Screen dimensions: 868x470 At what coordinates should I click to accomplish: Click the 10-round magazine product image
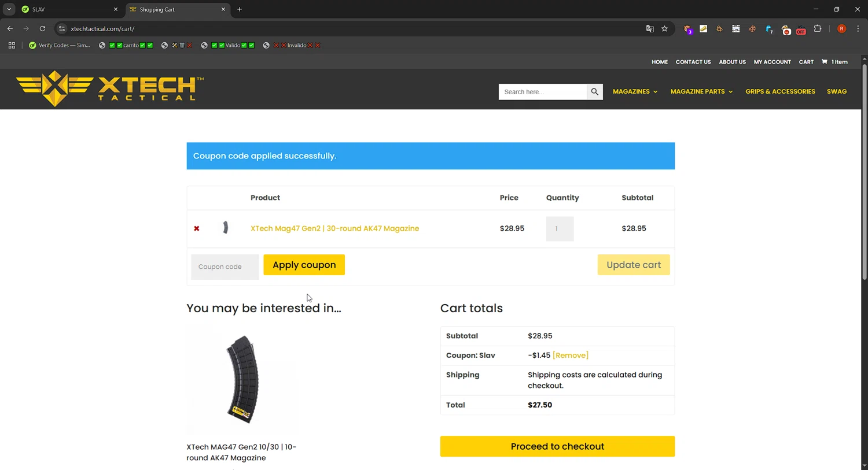[243, 380]
